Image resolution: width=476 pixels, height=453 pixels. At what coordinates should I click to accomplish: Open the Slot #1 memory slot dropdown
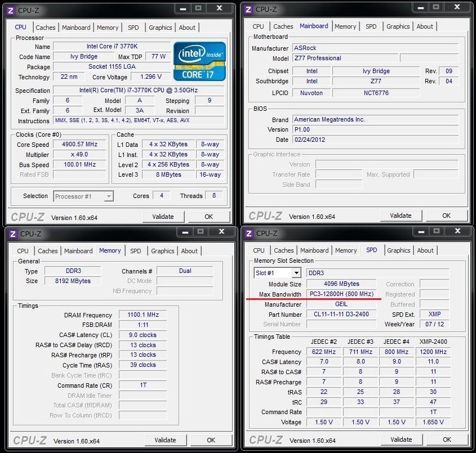coord(278,273)
